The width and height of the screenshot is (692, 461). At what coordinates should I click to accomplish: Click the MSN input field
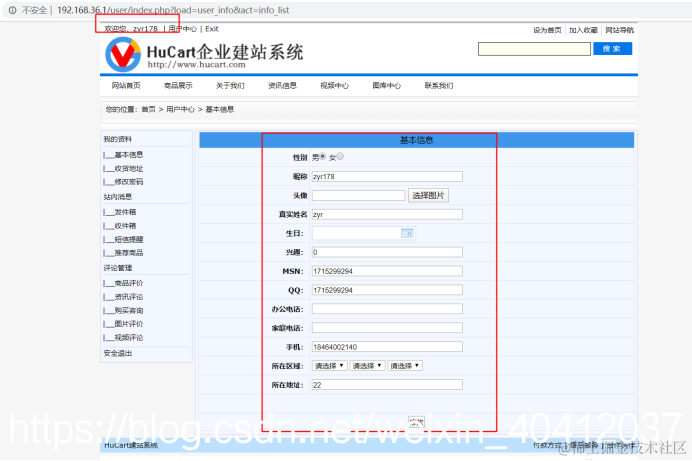point(387,271)
